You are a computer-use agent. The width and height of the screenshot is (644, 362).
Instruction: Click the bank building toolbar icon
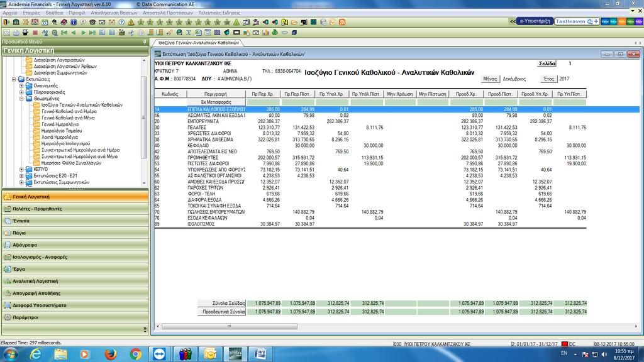pos(16,22)
